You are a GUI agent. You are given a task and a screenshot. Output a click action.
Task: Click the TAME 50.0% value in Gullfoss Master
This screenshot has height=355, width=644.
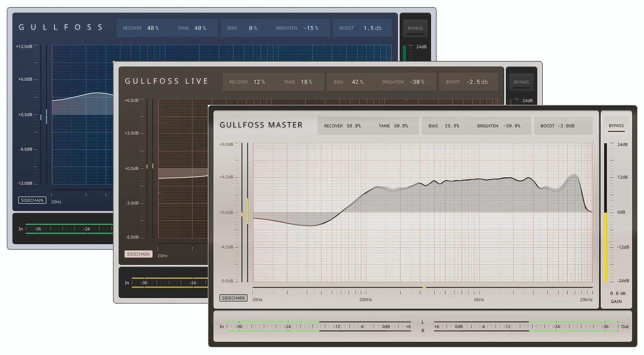(401, 126)
